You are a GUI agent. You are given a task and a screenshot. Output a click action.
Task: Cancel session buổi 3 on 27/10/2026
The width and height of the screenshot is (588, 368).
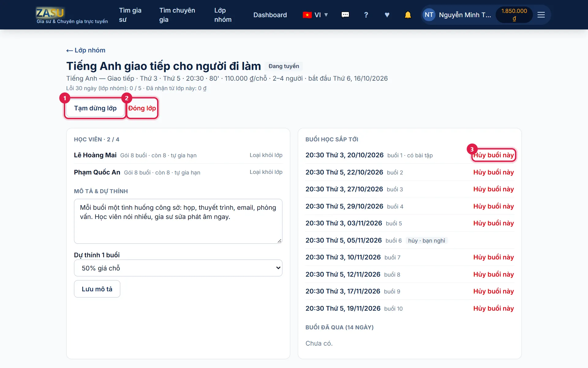point(493,189)
